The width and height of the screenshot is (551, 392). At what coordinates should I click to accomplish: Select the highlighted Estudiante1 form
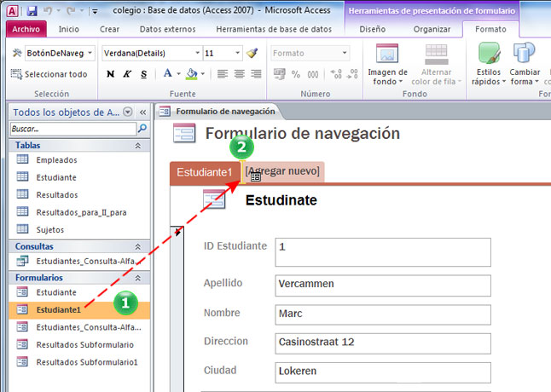click(79, 310)
